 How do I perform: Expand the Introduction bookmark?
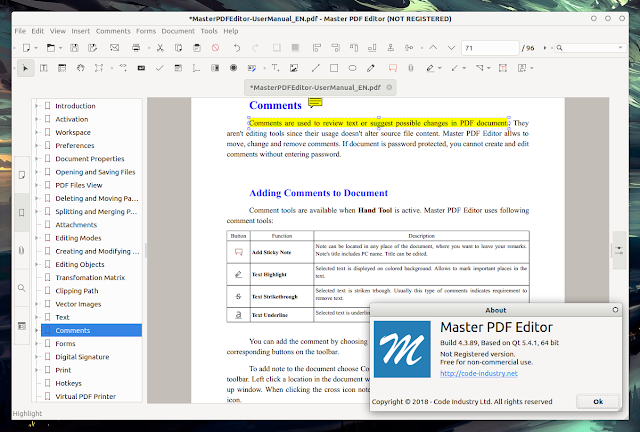coord(36,106)
